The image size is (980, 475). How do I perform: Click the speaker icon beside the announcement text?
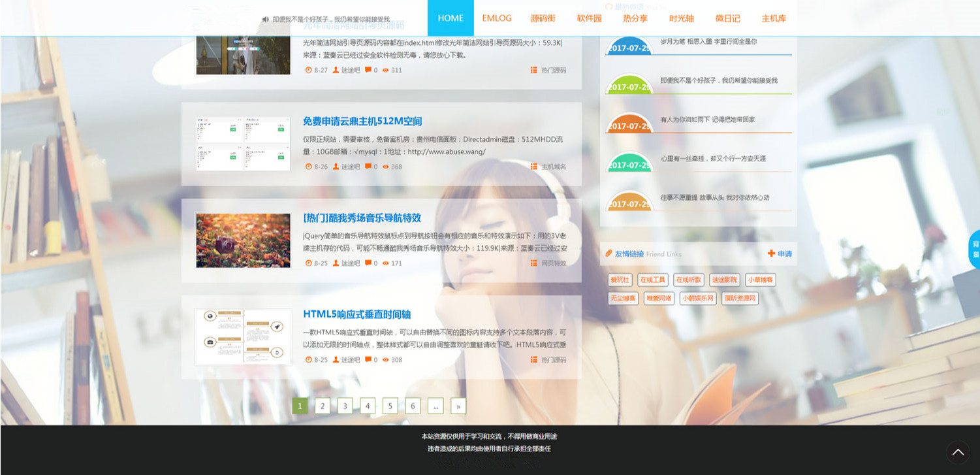[x=266, y=20]
